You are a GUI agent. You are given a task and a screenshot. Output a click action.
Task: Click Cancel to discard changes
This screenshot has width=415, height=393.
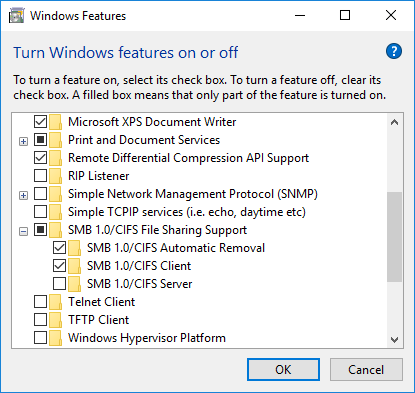[x=366, y=370]
